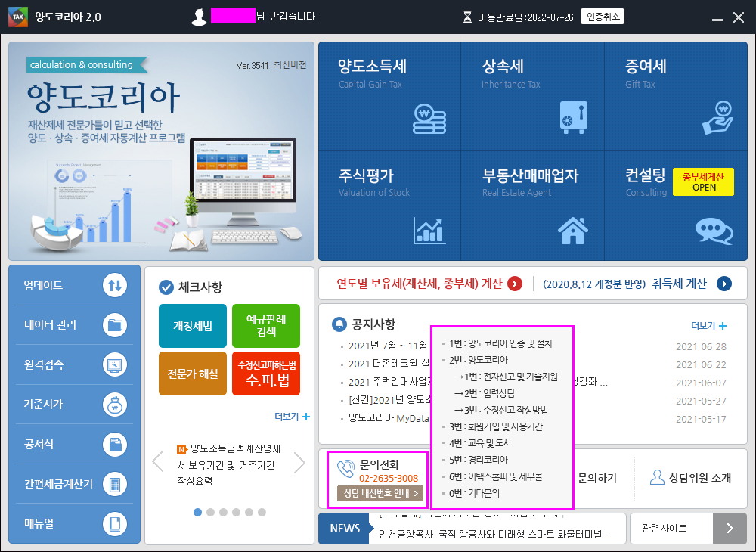Click phone number 02-2635-3008
This screenshot has height=552, width=756.
[389, 478]
